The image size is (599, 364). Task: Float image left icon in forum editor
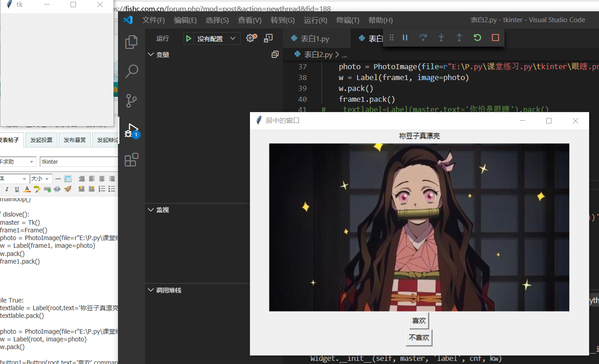pos(81,189)
